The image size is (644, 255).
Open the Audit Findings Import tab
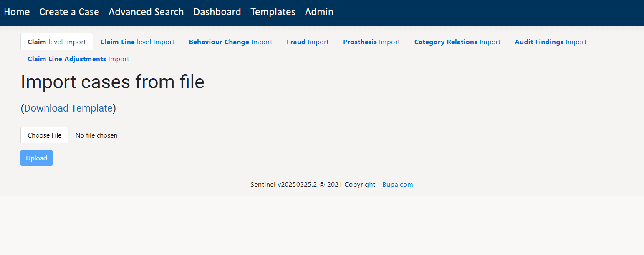(551, 42)
